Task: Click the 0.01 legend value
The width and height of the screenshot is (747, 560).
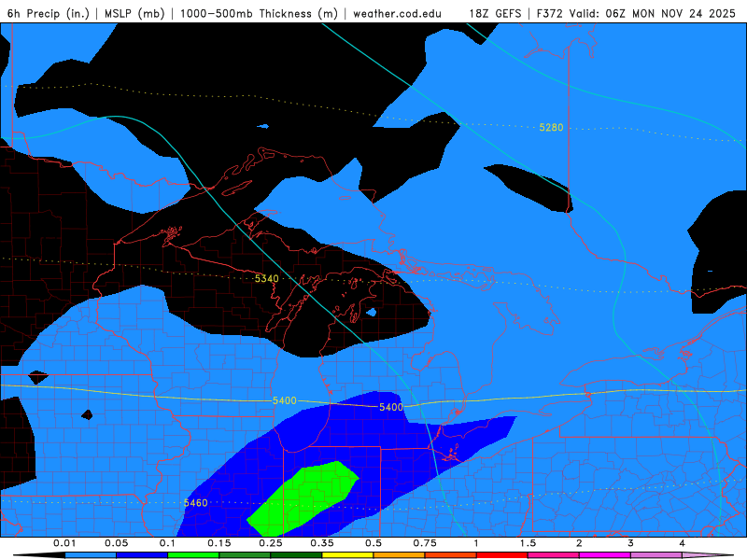Action: pos(64,543)
